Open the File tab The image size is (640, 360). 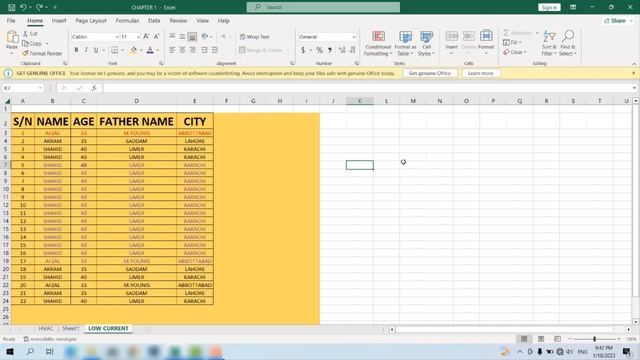11,20
